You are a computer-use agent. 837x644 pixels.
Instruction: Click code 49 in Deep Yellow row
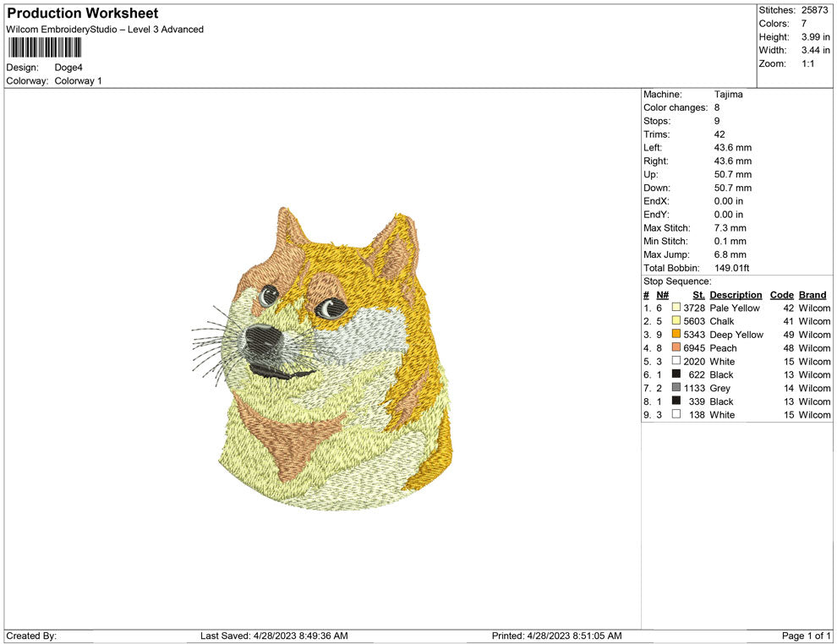coord(789,335)
